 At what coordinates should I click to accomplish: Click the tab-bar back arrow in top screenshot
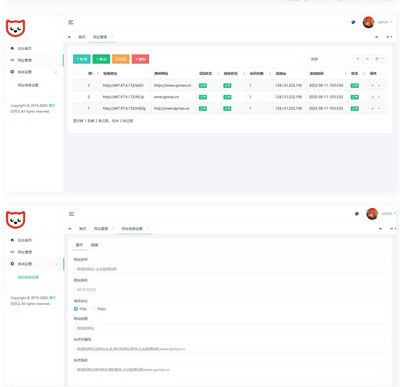69,37
